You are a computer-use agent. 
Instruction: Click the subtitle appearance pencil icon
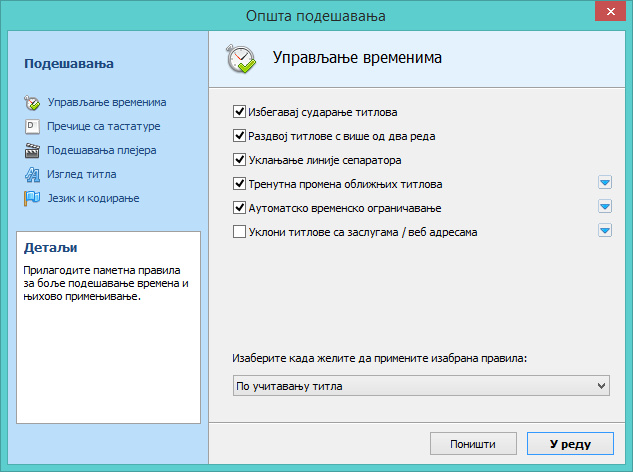coord(31,174)
